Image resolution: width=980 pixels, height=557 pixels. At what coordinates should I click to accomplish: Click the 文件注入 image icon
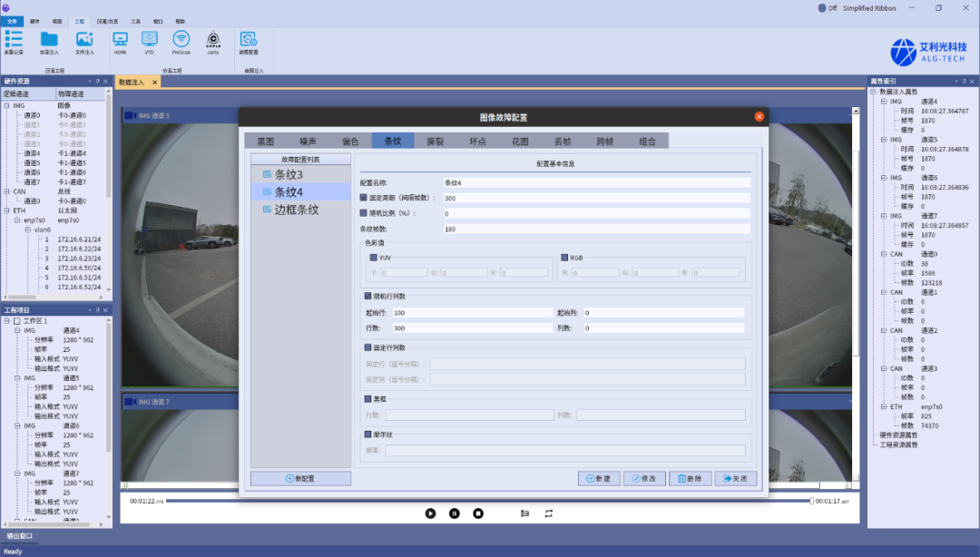(x=84, y=39)
